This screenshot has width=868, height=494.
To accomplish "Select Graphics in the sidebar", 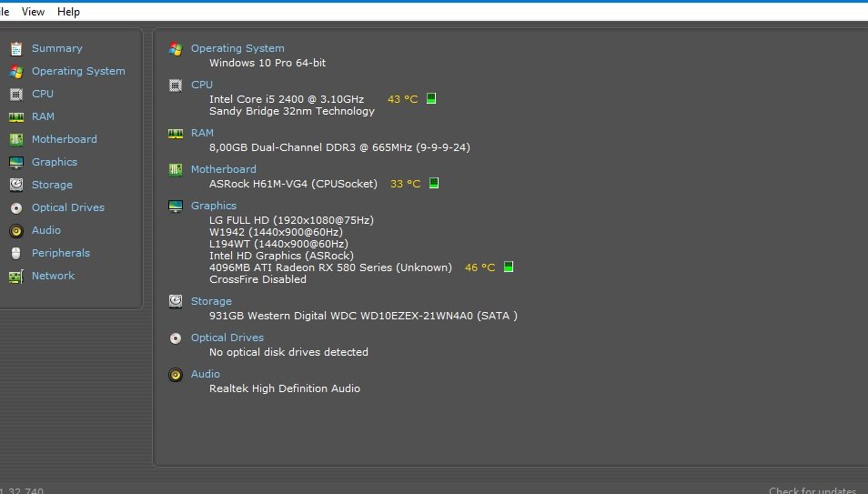I will point(55,162).
